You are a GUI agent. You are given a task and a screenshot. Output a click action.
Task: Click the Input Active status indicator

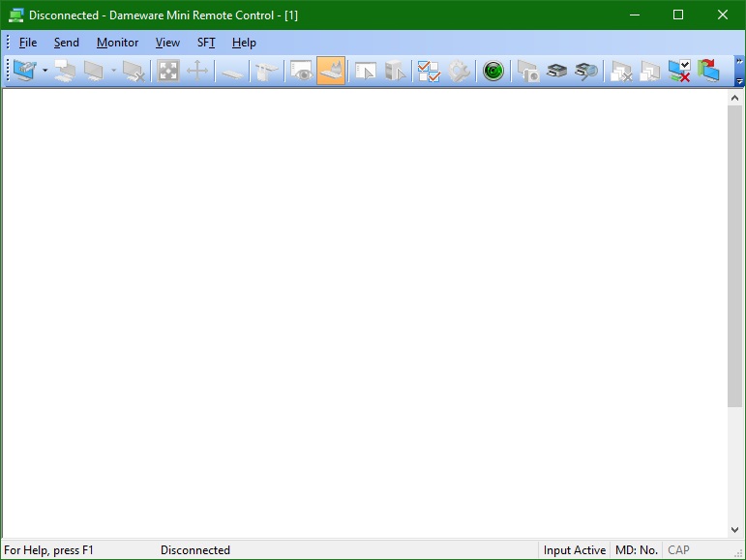click(x=574, y=550)
